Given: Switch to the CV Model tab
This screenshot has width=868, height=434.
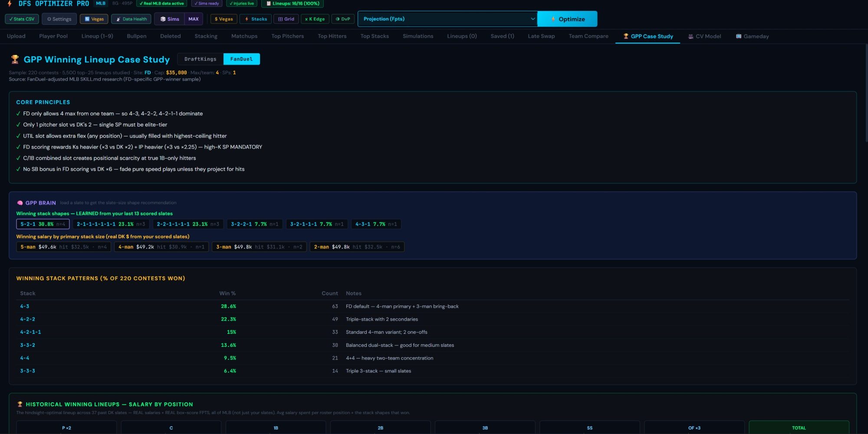Looking at the screenshot, I should coord(704,36).
